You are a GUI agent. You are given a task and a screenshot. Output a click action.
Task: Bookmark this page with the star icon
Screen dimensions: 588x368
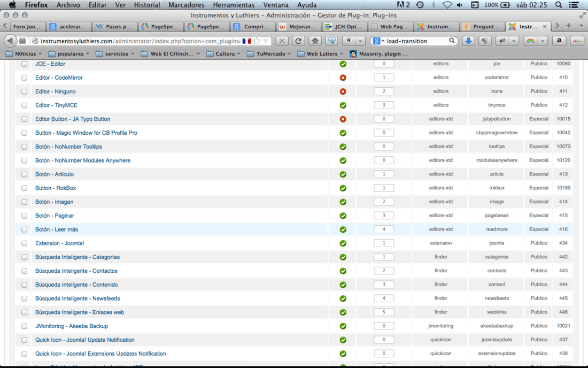click(x=257, y=41)
